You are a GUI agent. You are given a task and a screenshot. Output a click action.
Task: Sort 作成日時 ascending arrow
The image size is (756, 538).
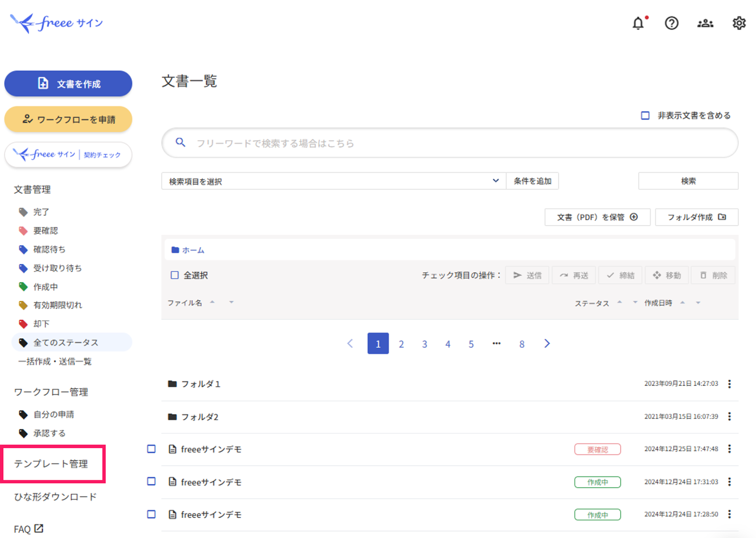point(682,302)
